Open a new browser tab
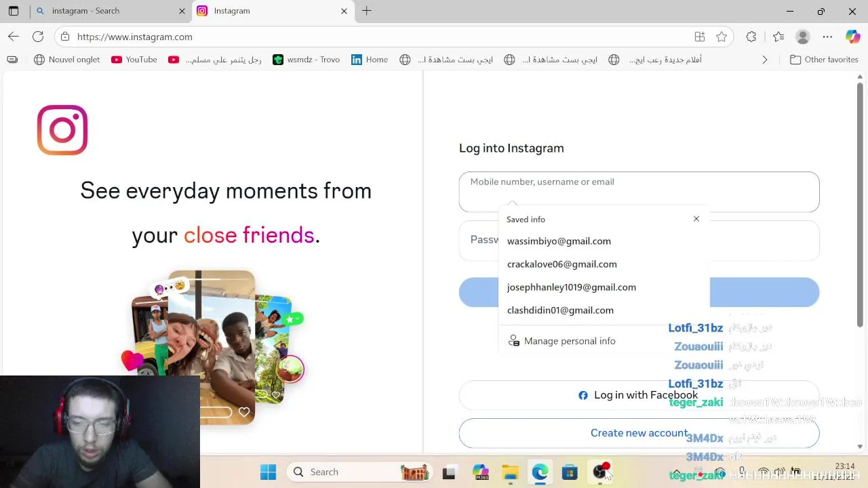 [x=367, y=11]
